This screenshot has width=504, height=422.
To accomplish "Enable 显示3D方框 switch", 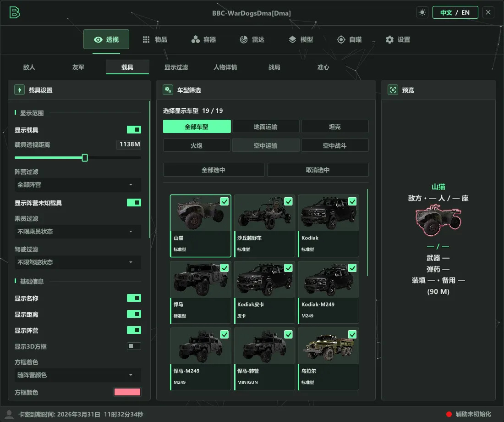I will 134,346.
